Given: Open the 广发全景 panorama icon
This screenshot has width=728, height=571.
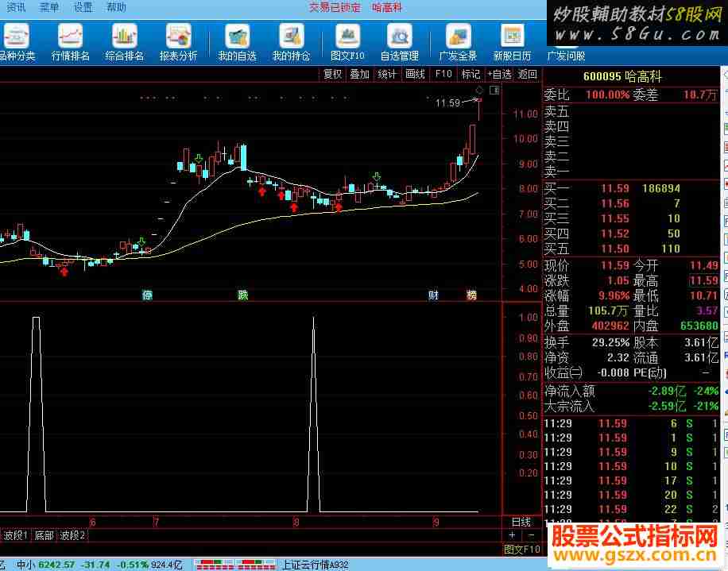Looking at the screenshot, I should [x=459, y=43].
